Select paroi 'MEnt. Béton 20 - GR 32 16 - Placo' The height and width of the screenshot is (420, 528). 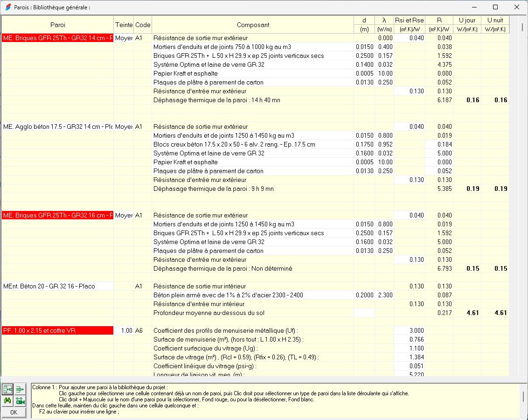(x=56, y=286)
